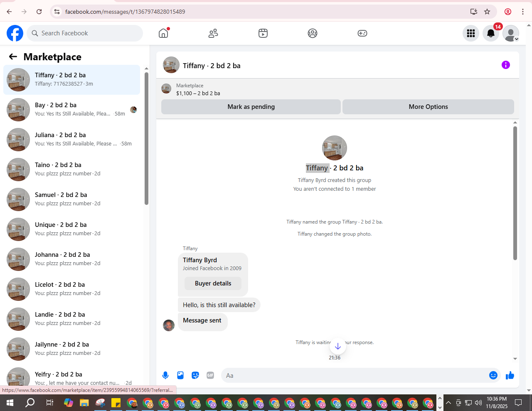Open the Tiffany · 2 bd 2 ba conversation

(71, 79)
